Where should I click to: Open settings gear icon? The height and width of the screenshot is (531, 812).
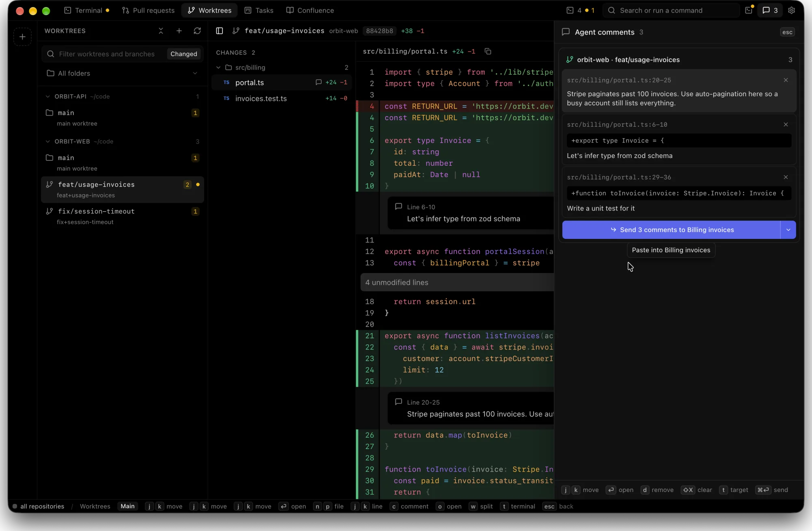[792, 11]
